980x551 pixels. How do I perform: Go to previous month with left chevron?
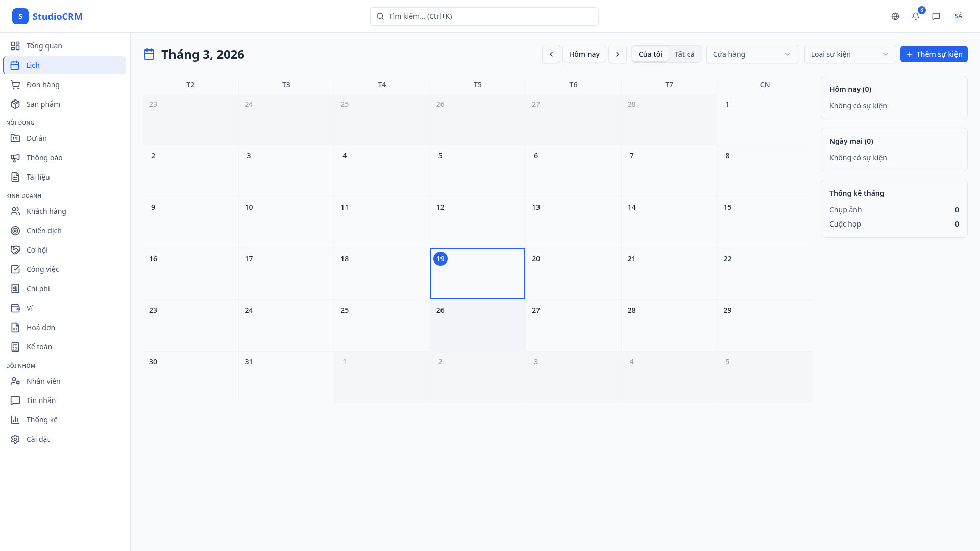[x=551, y=54]
